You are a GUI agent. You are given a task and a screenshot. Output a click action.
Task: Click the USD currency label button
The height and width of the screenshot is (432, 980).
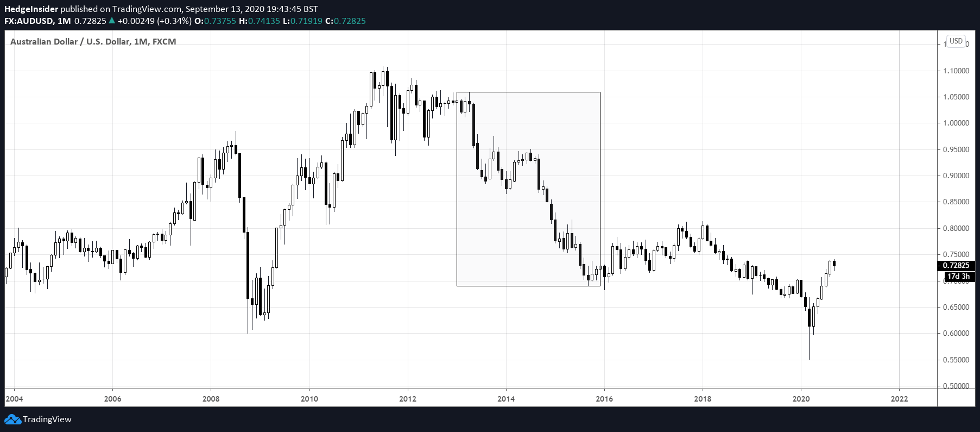pos(956,41)
